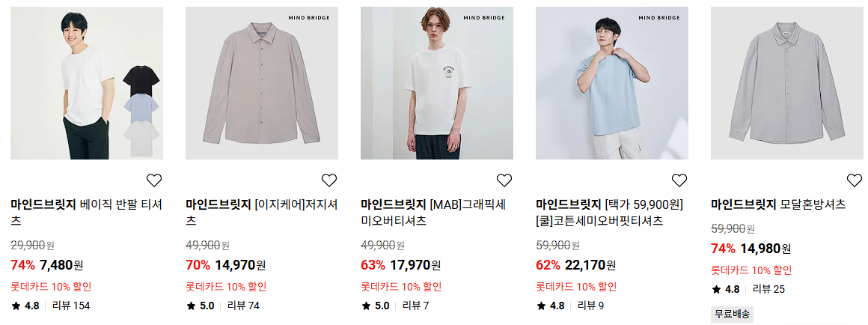The width and height of the screenshot is (868, 325).
Task: Open 마인드브릿지 [이지케어]저지셔츠 product link
Action: (261, 213)
